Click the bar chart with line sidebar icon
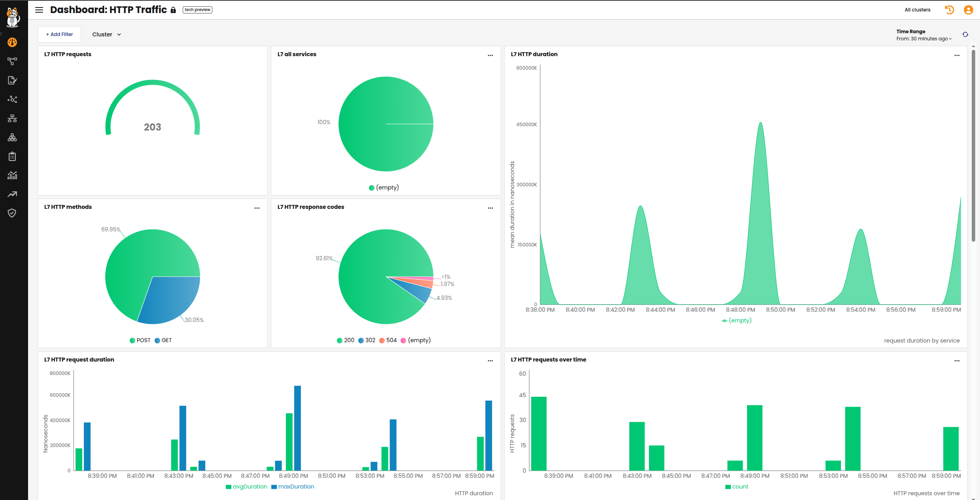The height and width of the screenshot is (500, 980). [x=12, y=175]
